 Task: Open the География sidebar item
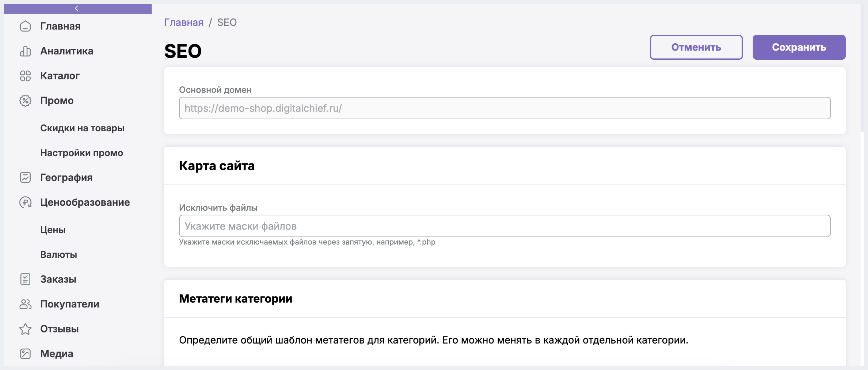pyautogui.click(x=66, y=178)
